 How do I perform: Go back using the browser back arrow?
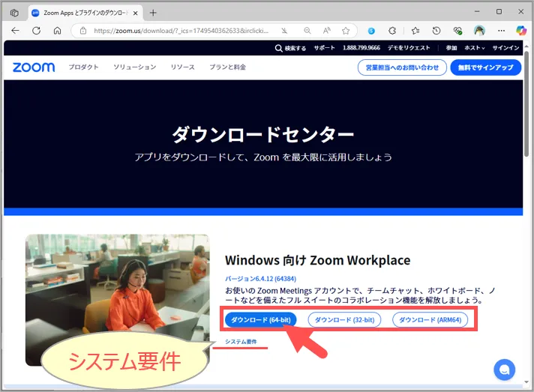[15, 31]
